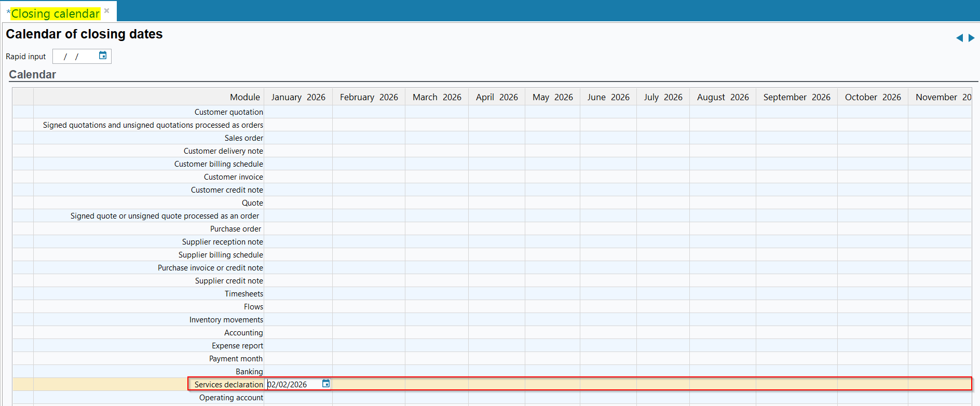Click Sales order cell under March 2026

tap(437, 138)
